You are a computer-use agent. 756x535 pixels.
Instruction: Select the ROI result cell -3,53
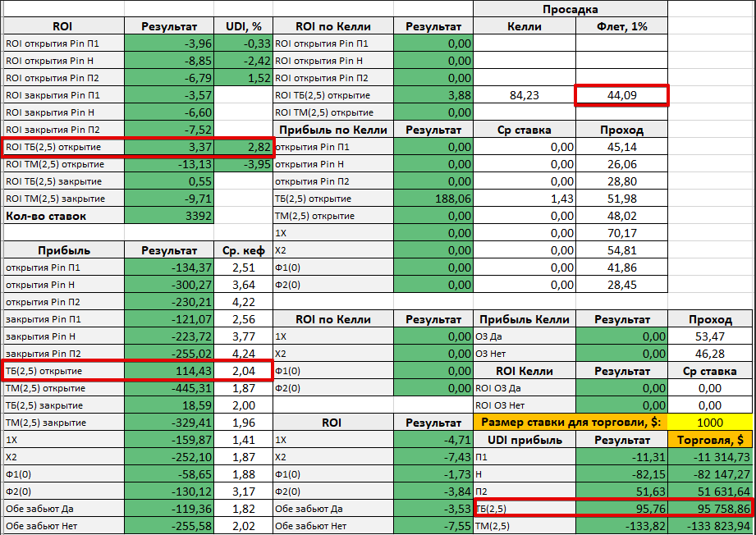433,509
